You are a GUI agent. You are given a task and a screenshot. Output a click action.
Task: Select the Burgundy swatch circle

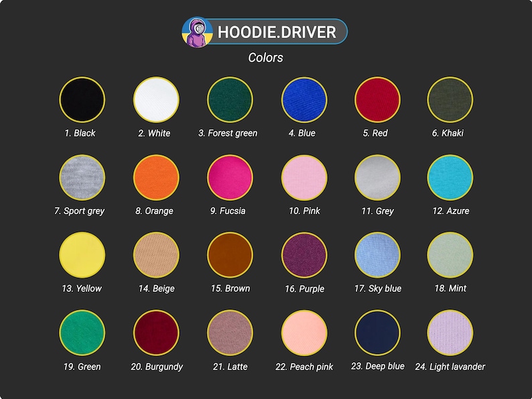click(156, 333)
